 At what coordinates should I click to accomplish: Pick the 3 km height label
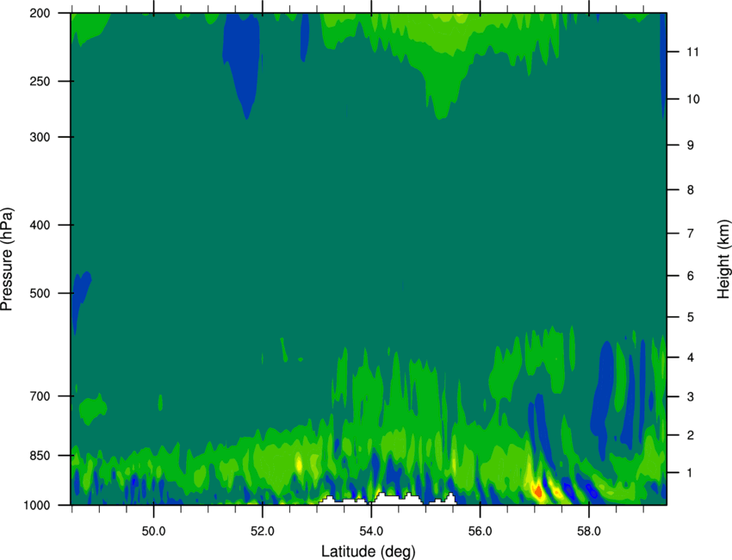(690, 397)
